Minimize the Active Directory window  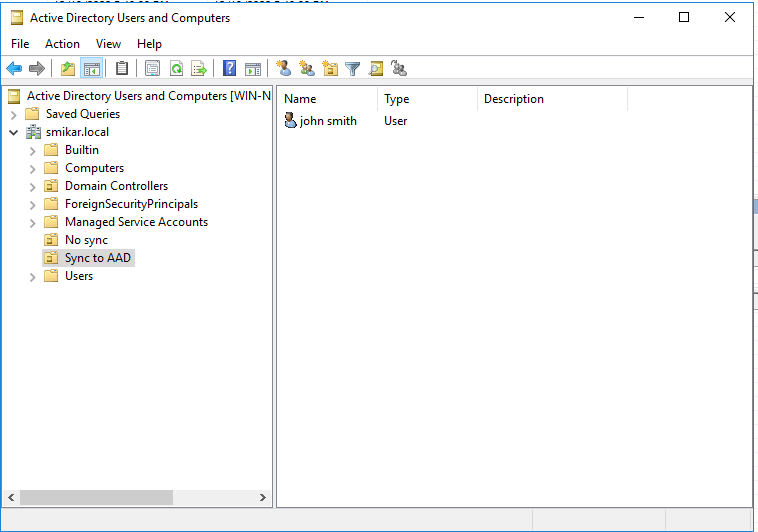(639, 17)
